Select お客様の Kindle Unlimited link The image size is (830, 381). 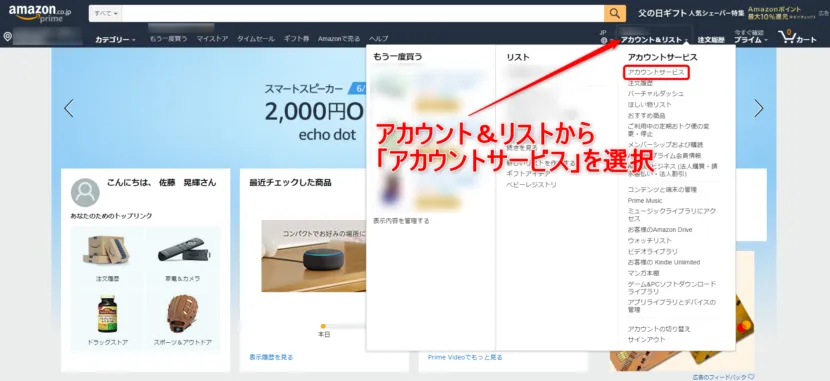[x=664, y=262]
